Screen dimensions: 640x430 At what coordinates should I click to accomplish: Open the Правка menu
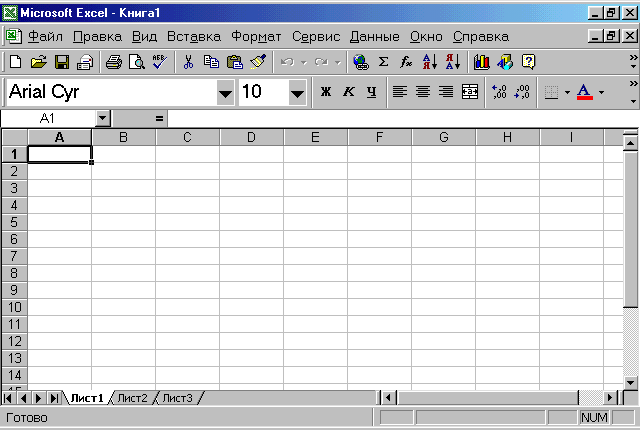(97, 37)
